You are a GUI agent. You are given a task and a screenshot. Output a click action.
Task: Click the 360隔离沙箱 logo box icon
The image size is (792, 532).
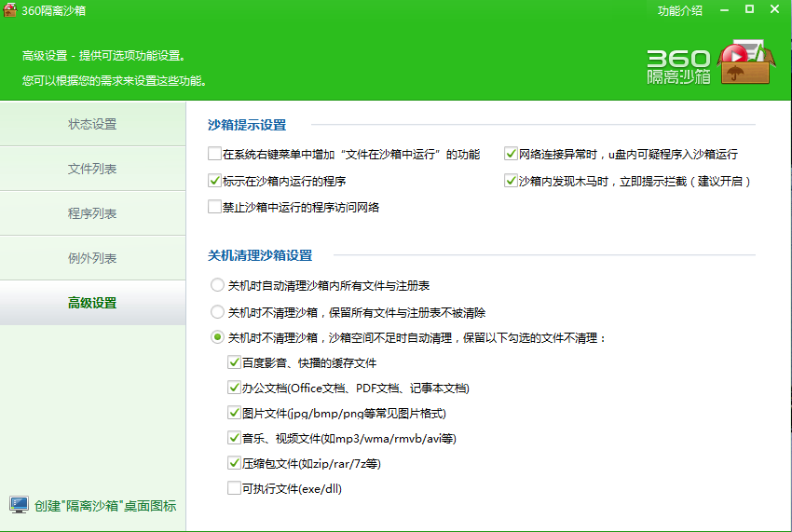(x=745, y=62)
